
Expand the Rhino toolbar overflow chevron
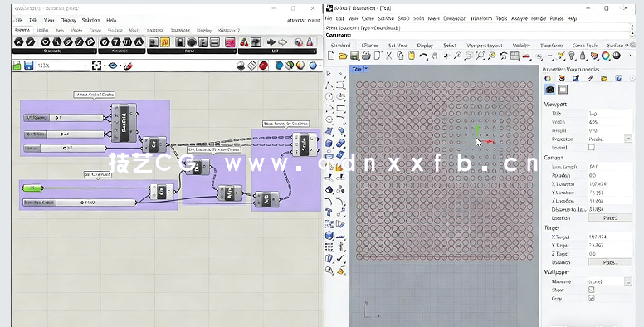(631, 56)
